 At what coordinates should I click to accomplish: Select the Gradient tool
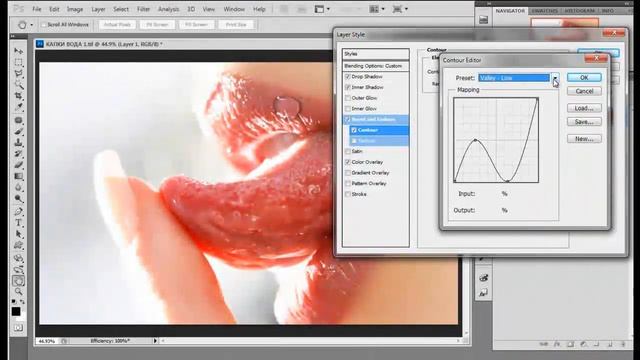(18, 176)
